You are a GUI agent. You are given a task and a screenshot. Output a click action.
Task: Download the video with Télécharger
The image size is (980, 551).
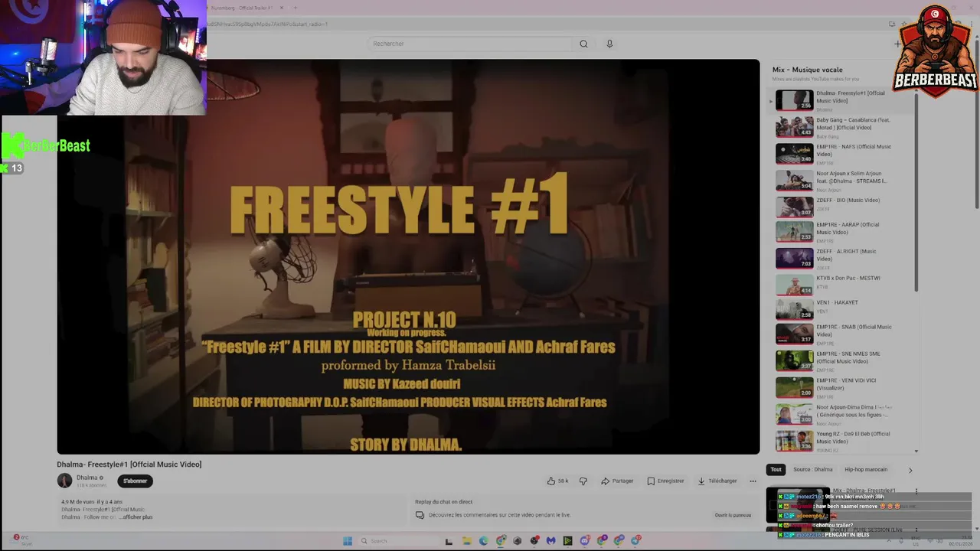717,481
